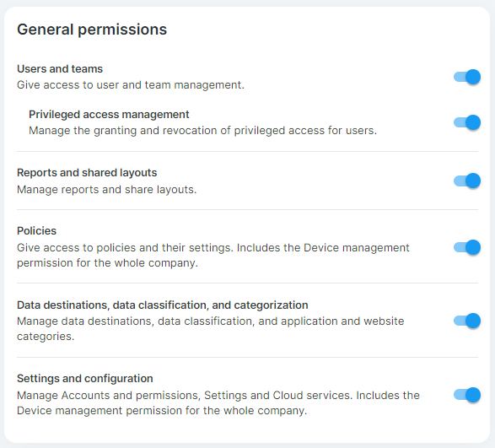495x448 pixels.
Task: Toggle Reports and shared layouts permission
Action: point(467,181)
